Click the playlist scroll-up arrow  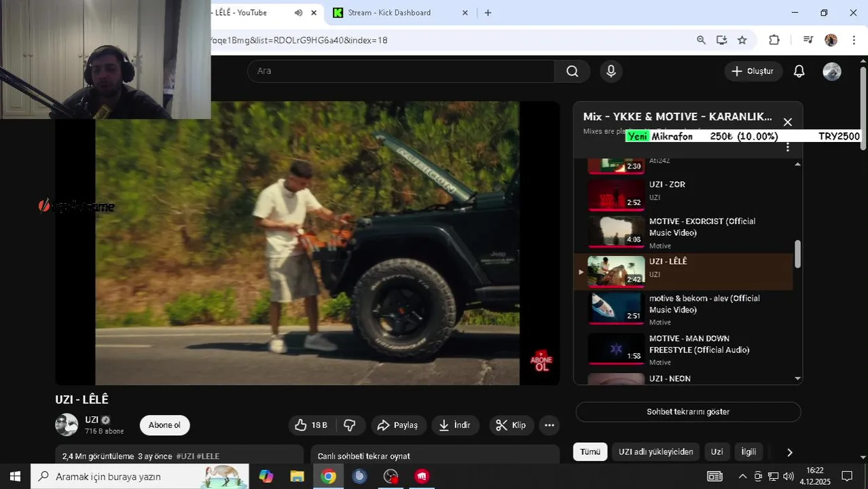point(797,164)
